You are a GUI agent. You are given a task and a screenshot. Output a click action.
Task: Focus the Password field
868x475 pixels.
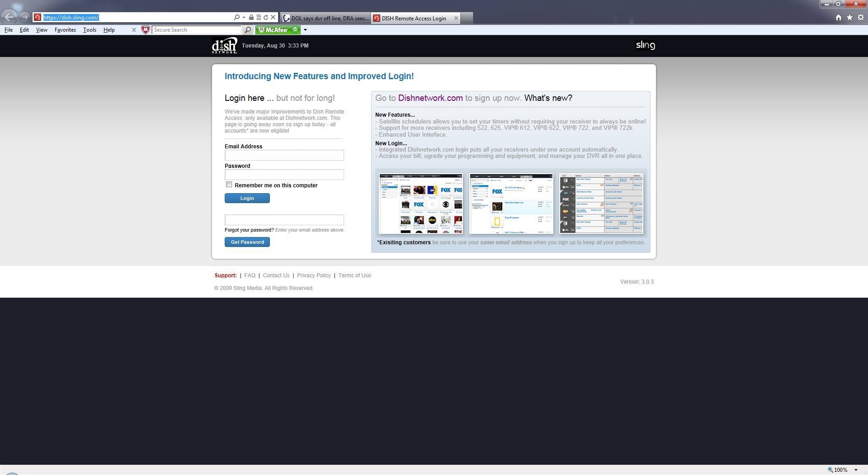(284, 175)
